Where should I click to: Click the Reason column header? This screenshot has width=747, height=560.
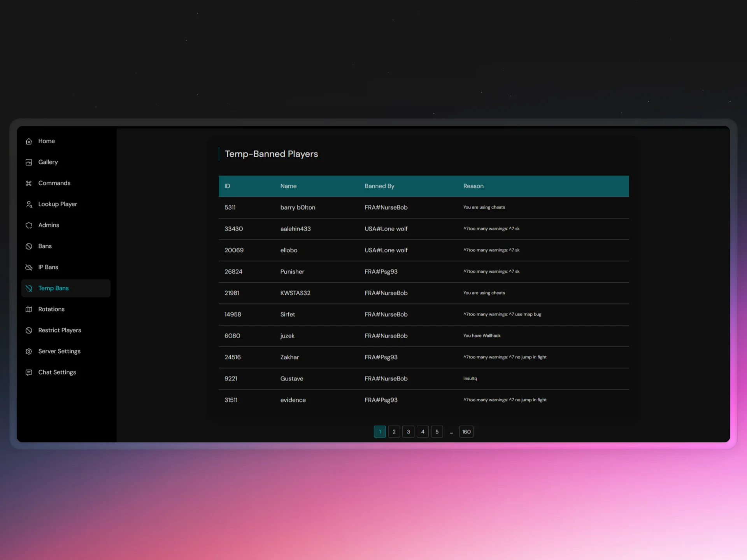click(473, 186)
